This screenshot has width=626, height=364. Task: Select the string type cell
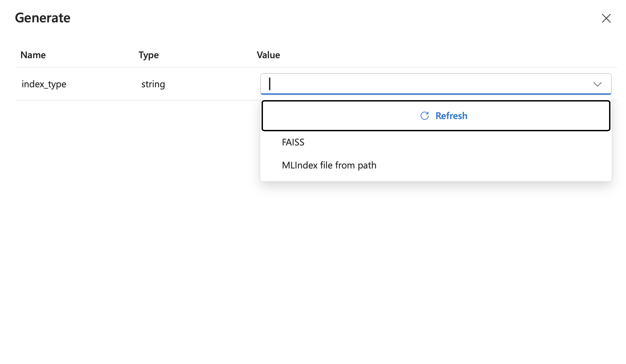(153, 84)
